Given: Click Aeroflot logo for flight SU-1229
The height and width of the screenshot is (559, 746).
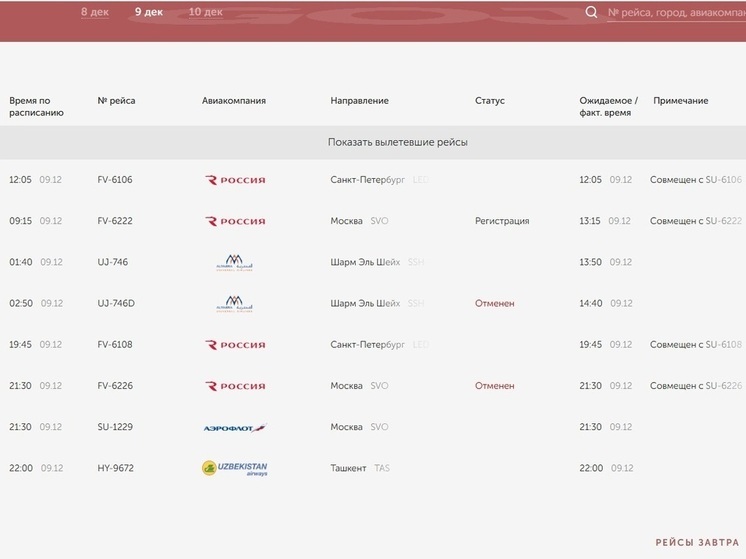Looking at the screenshot, I should [x=235, y=427].
